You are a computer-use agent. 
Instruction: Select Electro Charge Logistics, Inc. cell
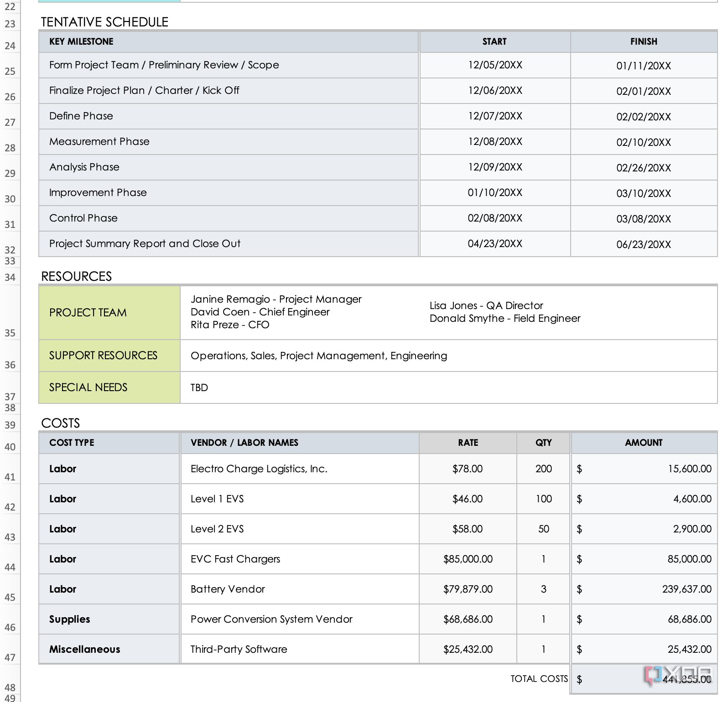click(300, 469)
